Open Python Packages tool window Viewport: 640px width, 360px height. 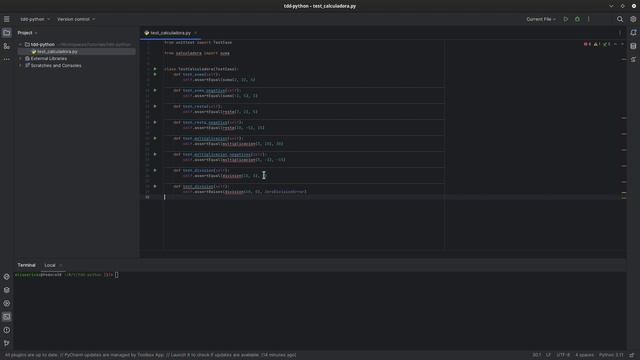click(x=7, y=290)
